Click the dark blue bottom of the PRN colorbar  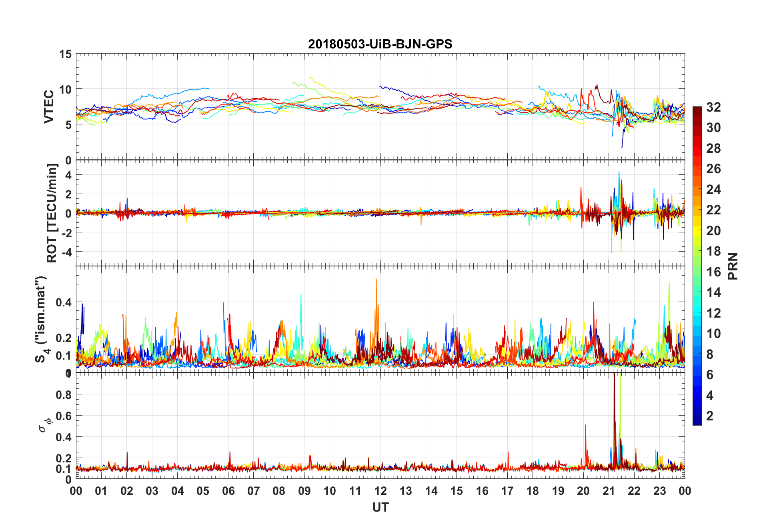point(697,421)
